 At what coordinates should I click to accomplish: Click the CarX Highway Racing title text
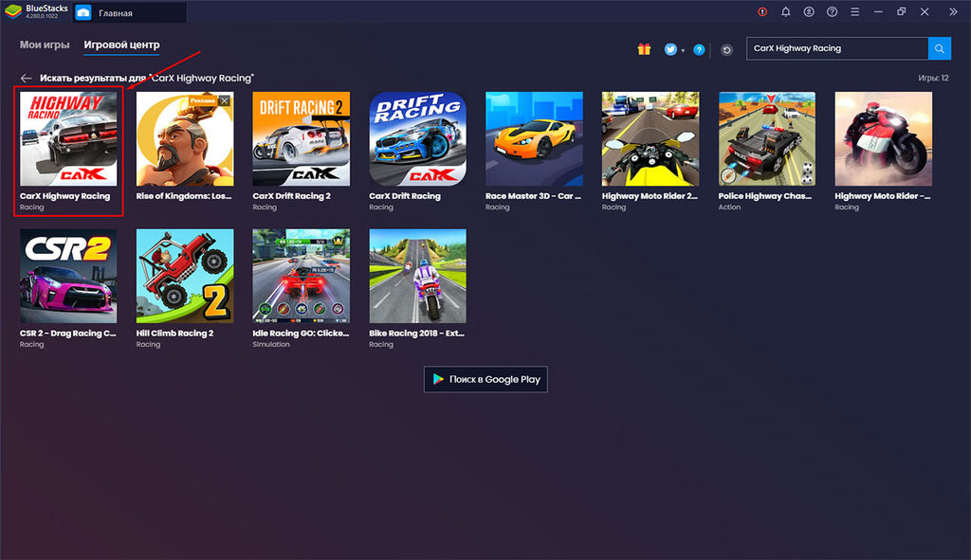coord(65,196)
